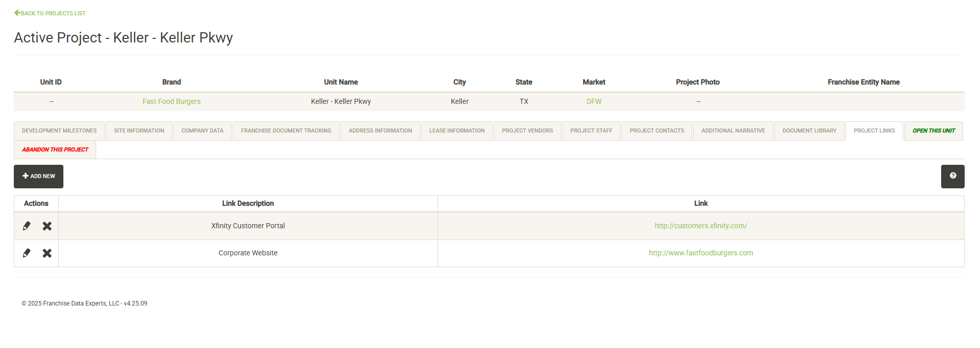The height and width of the screenshot is (348, 980).
Task: Click the DFW market link
Action: (x=594, y=101)
